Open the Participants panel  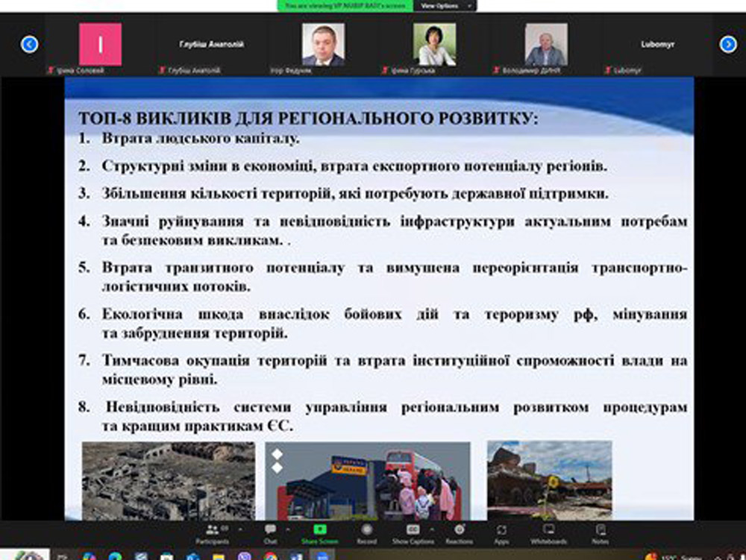click(212, 532)
